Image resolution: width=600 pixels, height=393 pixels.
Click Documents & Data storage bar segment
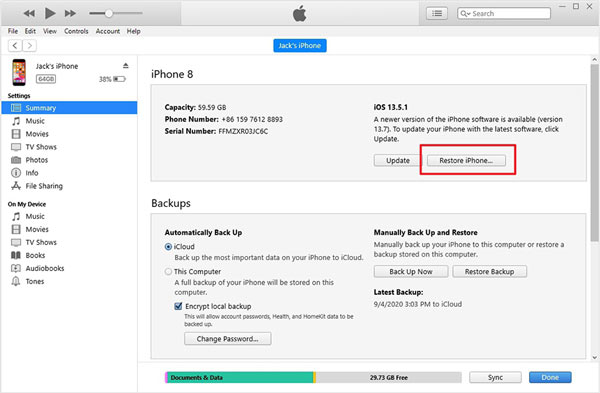point(240,377)
